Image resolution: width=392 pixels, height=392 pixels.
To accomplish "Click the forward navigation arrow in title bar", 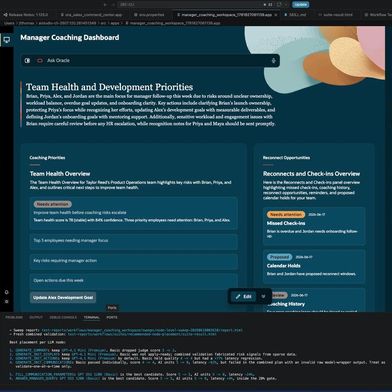I will click(x=113, y=5).
